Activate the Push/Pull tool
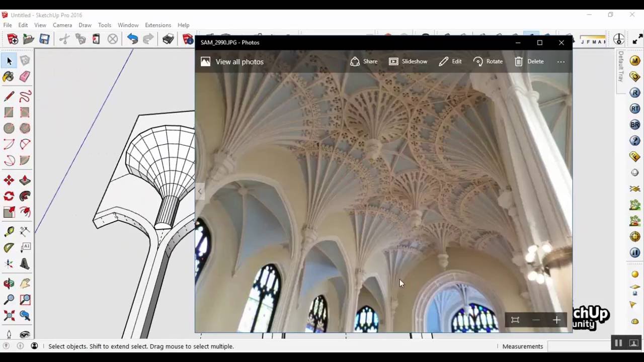The image size is (644, 362). click(x=25, y=180)
